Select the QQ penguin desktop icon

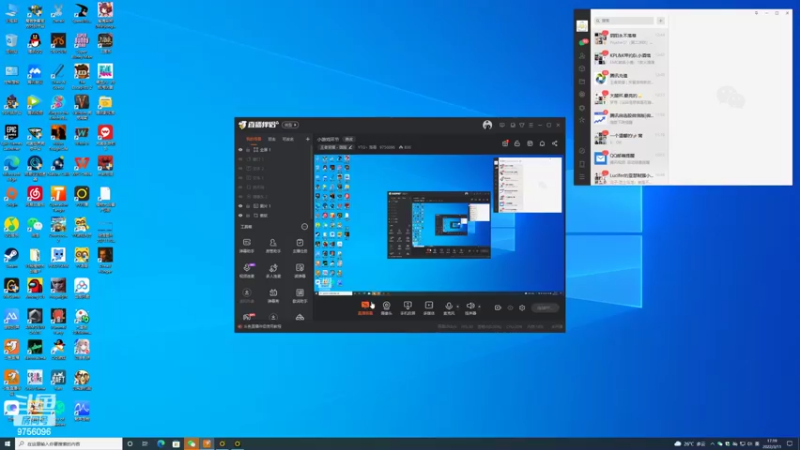pyautogui.click(x=35, y=41)
